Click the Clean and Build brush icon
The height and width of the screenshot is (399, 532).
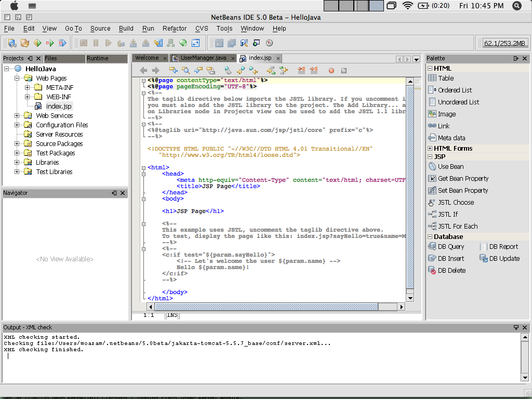pyautogui.click(x=25, y=43)
